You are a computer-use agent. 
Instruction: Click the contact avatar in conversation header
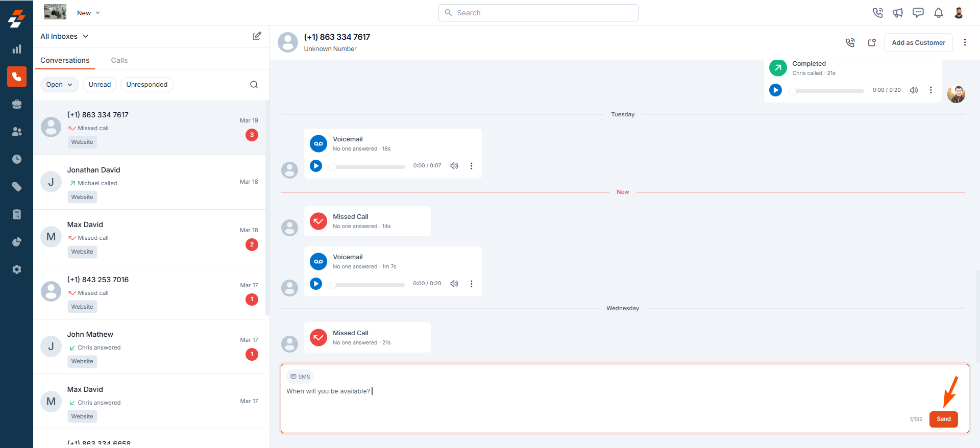(x=288, y=42)
